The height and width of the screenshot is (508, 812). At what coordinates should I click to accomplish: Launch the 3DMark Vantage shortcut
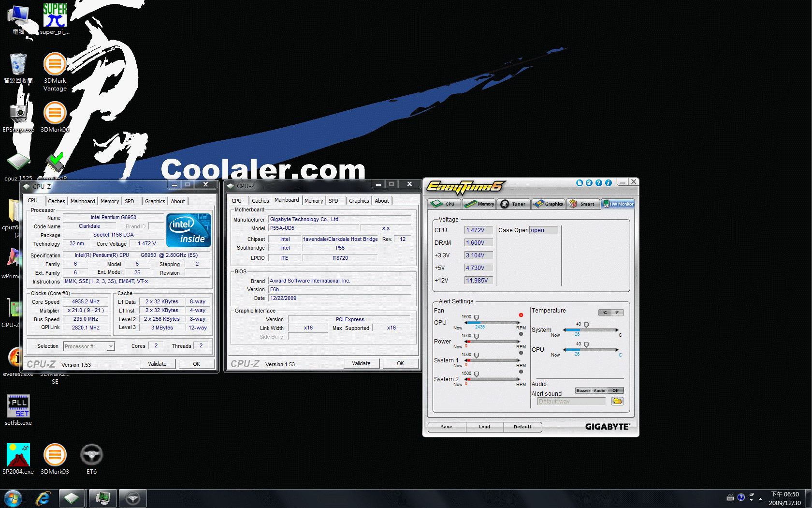tap(55, 72)
